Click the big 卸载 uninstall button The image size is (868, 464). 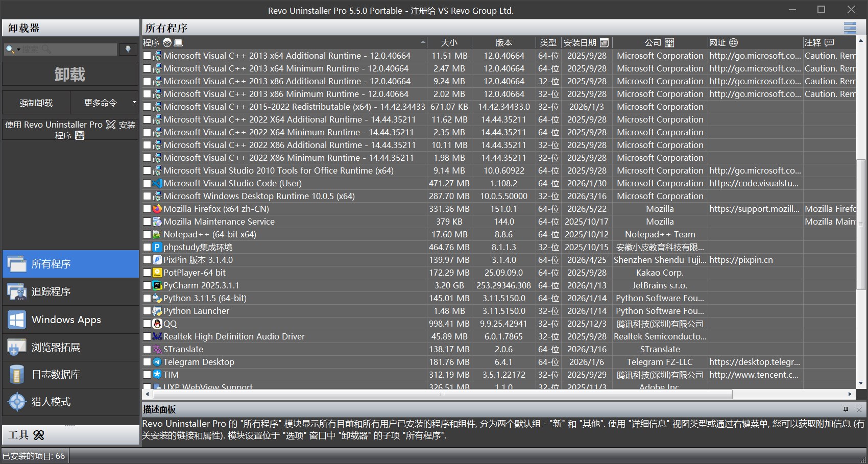point(70,75)
